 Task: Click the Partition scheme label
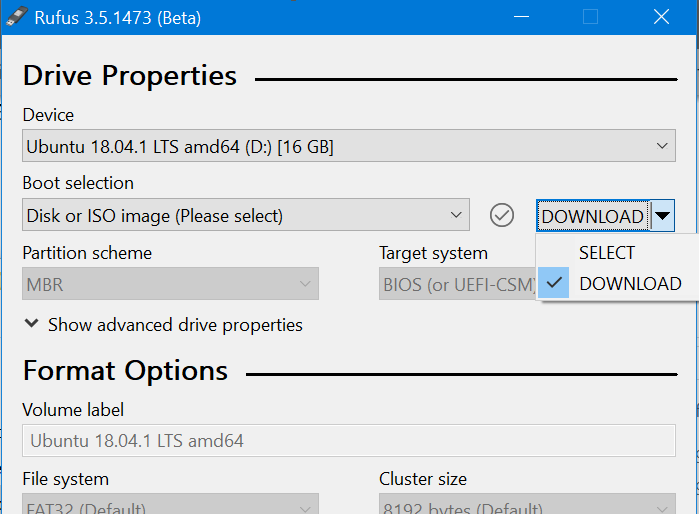click(x=87, y=253)
